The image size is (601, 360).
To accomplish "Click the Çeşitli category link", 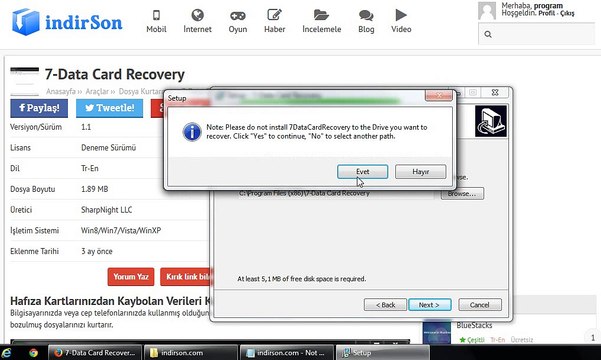I will tap(475, 340).
